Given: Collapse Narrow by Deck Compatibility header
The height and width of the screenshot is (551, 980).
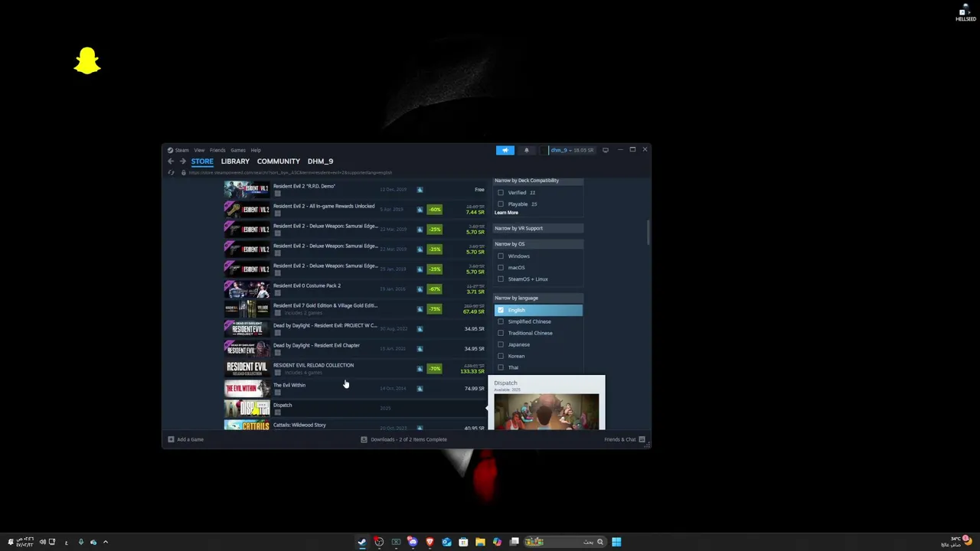Looking at the screenshot, I should pos(538,181).
